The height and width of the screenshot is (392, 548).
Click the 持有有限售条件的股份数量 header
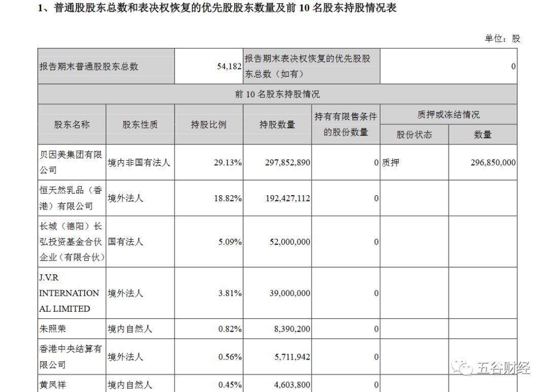(346, 125)
